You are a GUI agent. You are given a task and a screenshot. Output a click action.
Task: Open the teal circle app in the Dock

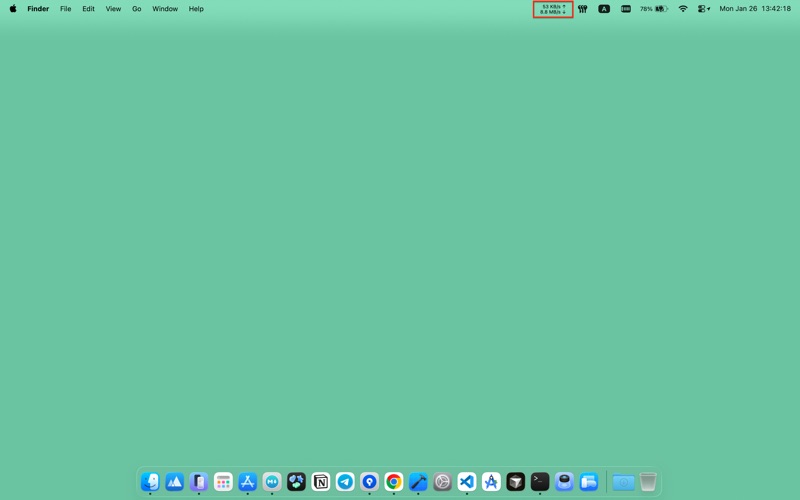pos(272,482)
